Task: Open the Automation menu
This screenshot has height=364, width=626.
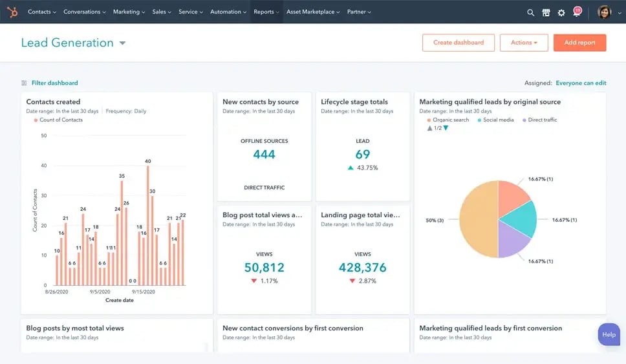Action: (x=228, y=12)
